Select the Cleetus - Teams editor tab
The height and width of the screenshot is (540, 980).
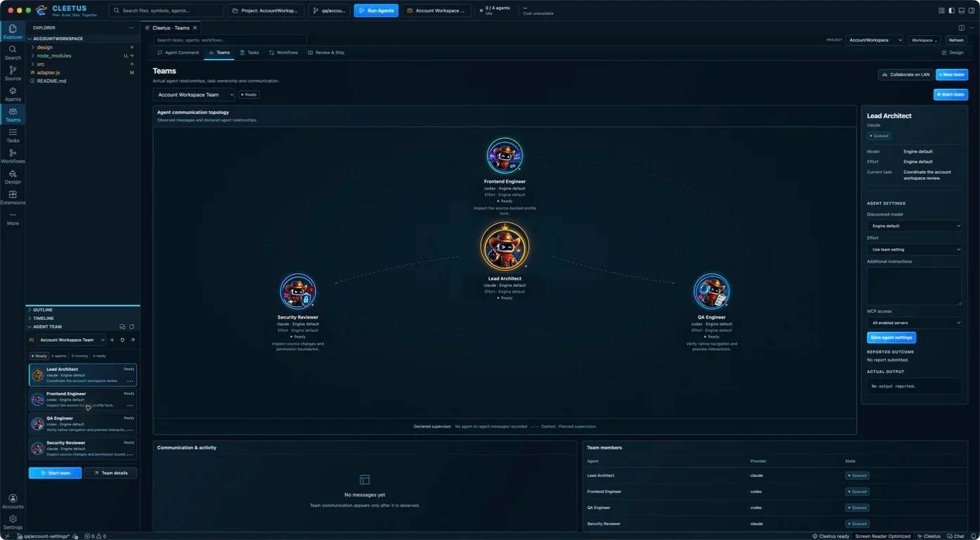[171, 28]
